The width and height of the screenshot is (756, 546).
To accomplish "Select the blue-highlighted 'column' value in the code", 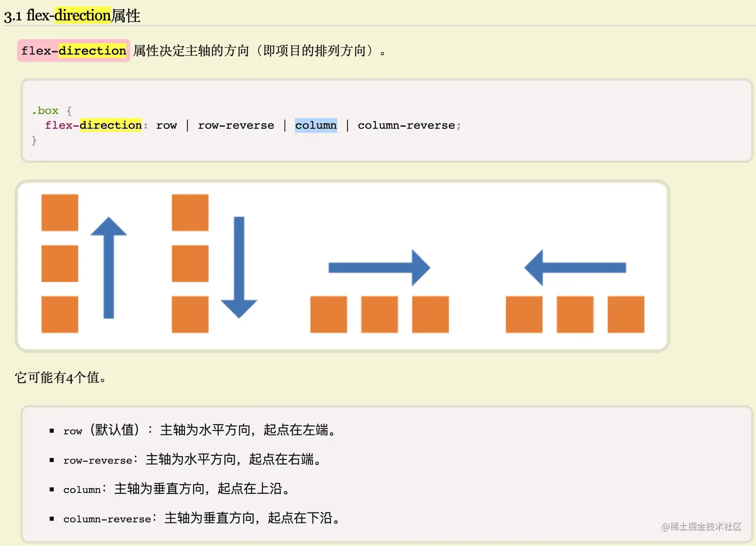I will pos(315,125).
